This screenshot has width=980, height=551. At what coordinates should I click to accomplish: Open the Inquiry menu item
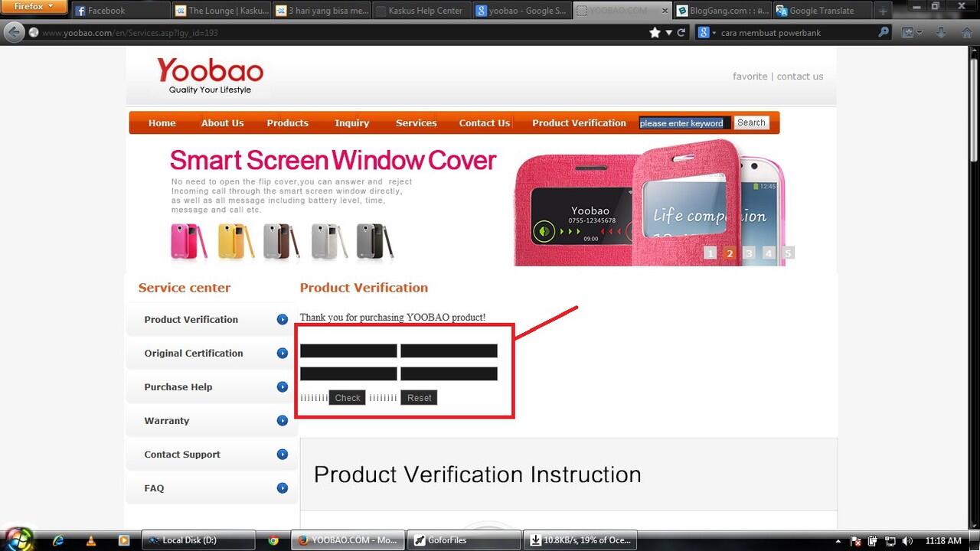351,123
